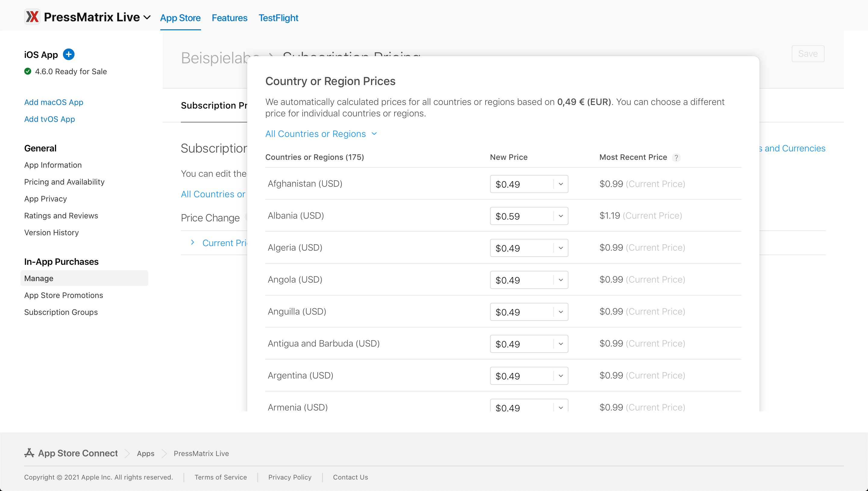The width and height of the screenshot is (868, 491).
Task: Select Manage under In-App Purchases
Action: click(84, 278)
